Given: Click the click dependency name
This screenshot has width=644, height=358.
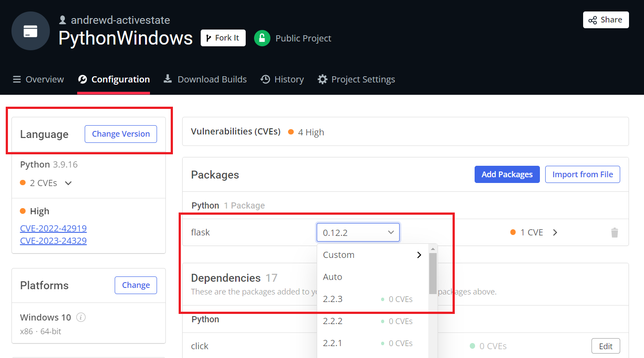Looking at the screenshot, I should click(200, 346).
